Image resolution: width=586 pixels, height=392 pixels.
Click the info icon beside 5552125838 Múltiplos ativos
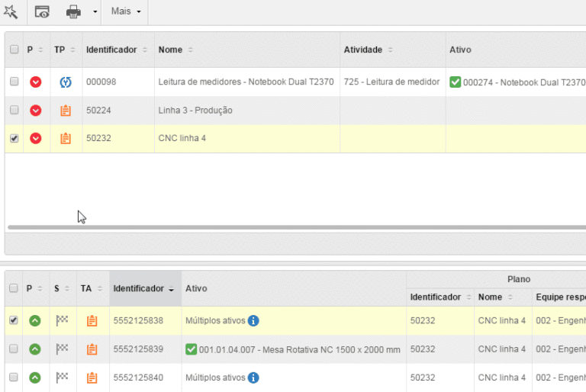coord(253,321)
